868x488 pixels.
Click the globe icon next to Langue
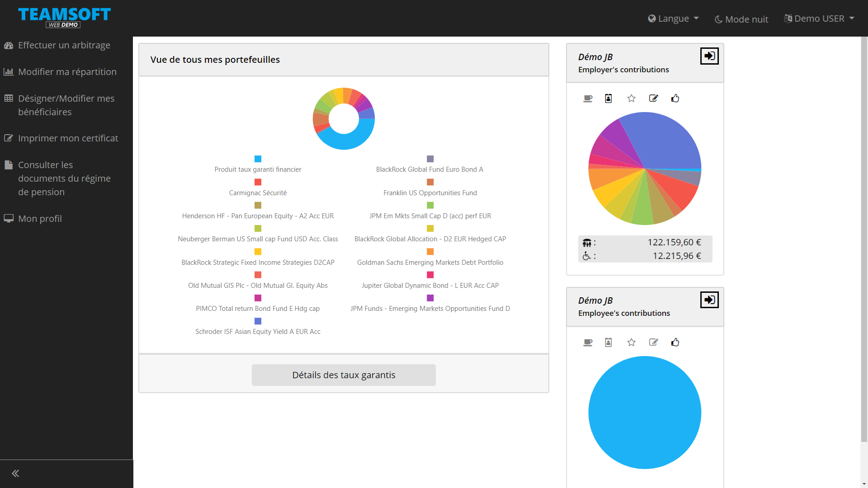652,19
